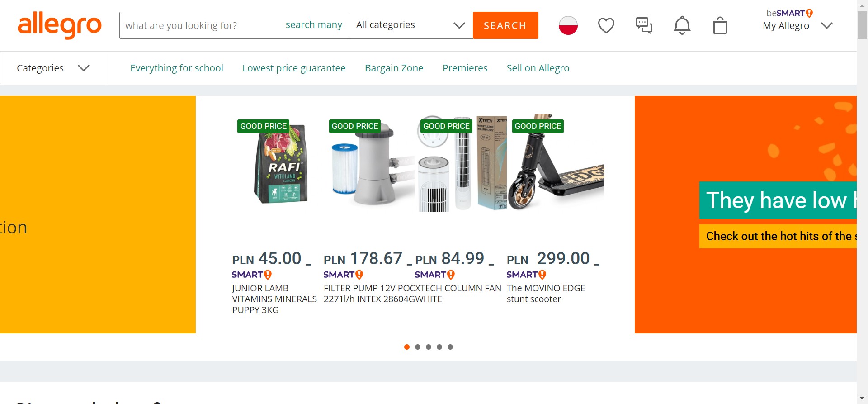Jump to the last carousel dot
This screenshot has height=404, width=868.
pos(450,347)
